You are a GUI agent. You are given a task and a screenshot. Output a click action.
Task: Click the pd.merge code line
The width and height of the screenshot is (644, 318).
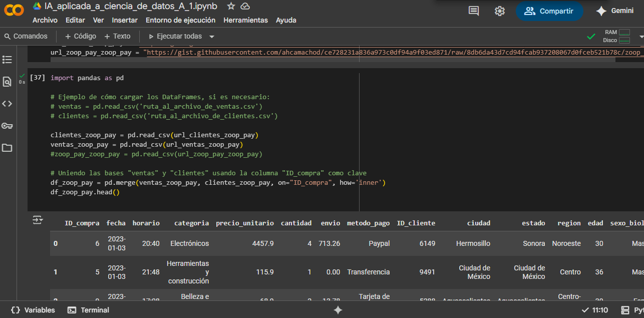click(x=218, y=183)
